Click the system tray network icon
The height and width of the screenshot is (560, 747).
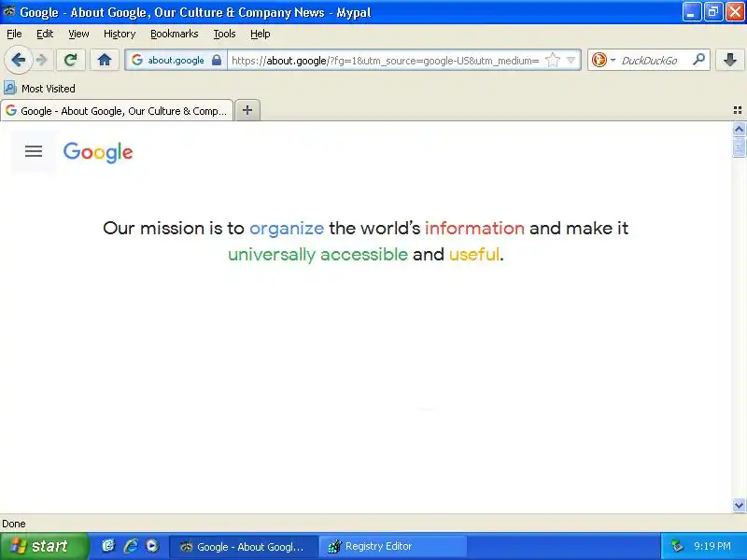(677, 546)
